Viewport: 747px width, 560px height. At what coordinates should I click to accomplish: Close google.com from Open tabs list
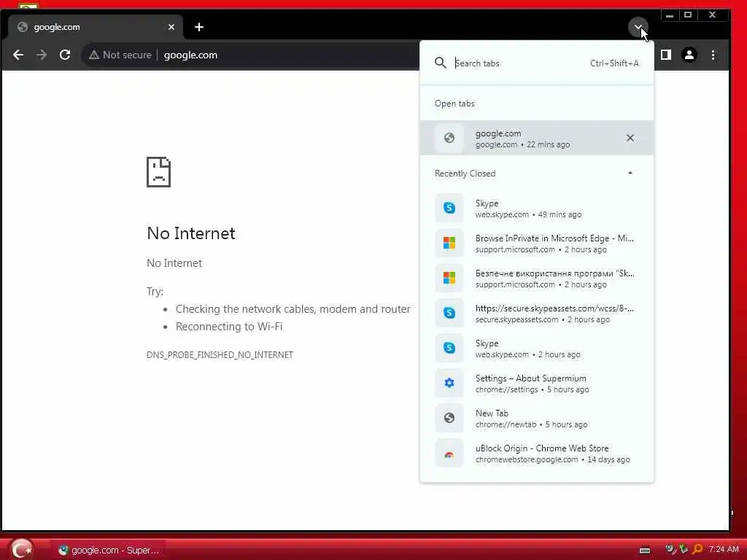pyautogui.click(x=630, y=138)
